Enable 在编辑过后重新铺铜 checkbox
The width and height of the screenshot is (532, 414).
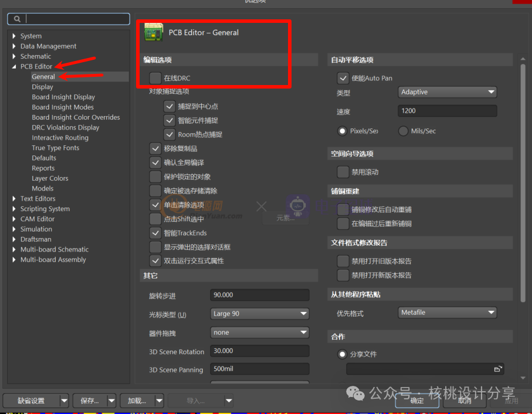343,223
